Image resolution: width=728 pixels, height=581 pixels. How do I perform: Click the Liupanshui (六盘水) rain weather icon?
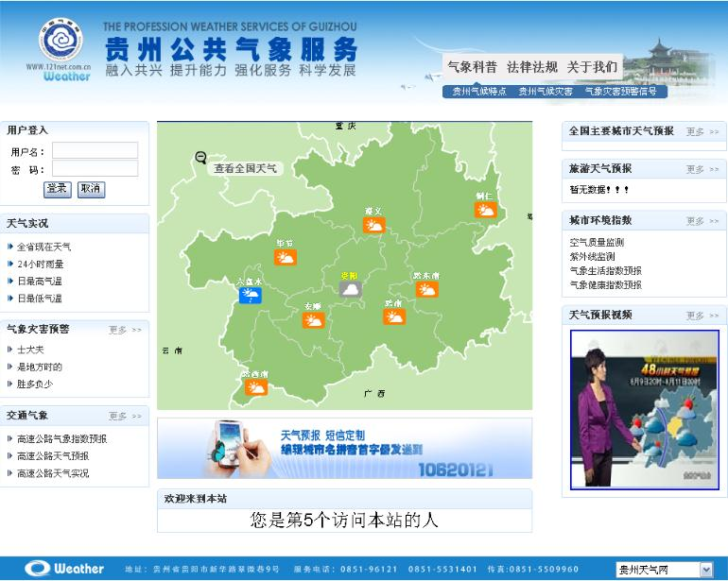251,295
